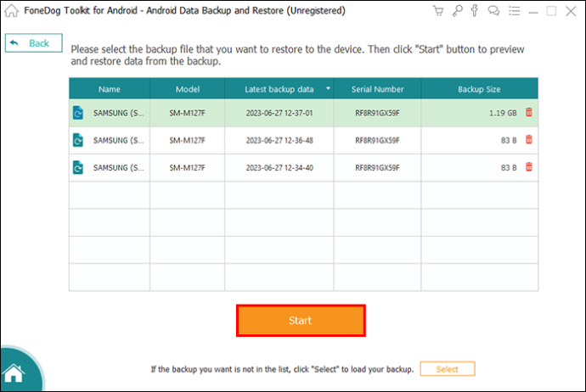Delete the 12-34-40 backup with trash icon
This screenshot has height=392, width=586.
529,167
